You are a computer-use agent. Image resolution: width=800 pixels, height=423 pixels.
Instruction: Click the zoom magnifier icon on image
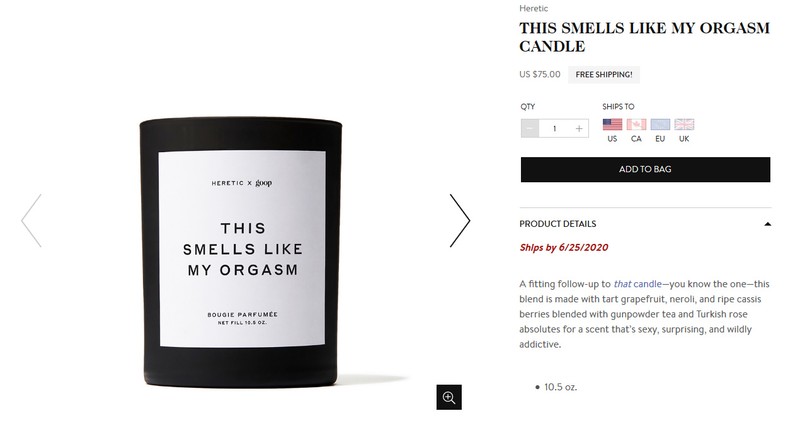pyautogui.click(x=449, y=397)
